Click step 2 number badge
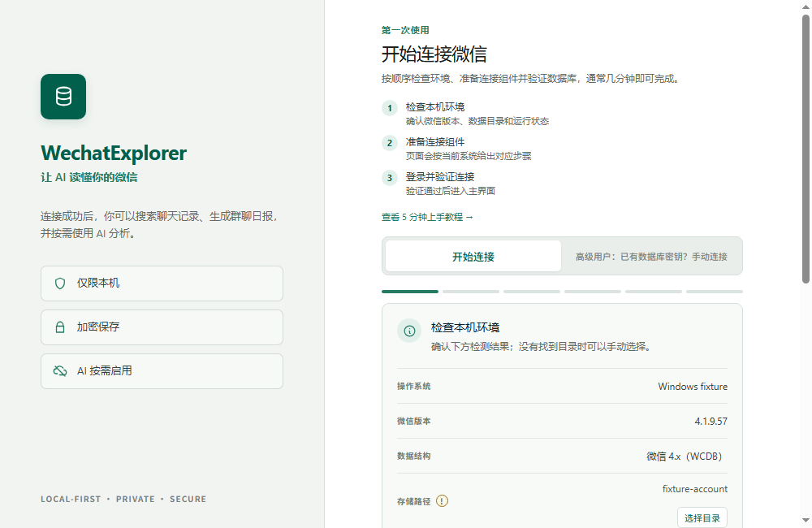This screenshot has width=812, height=528. click(x=390, y=143)
